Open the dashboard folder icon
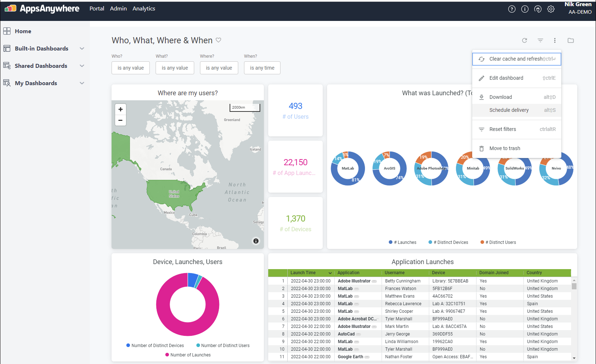The height and width of the screenshot is (364, 596). point(570,40)
